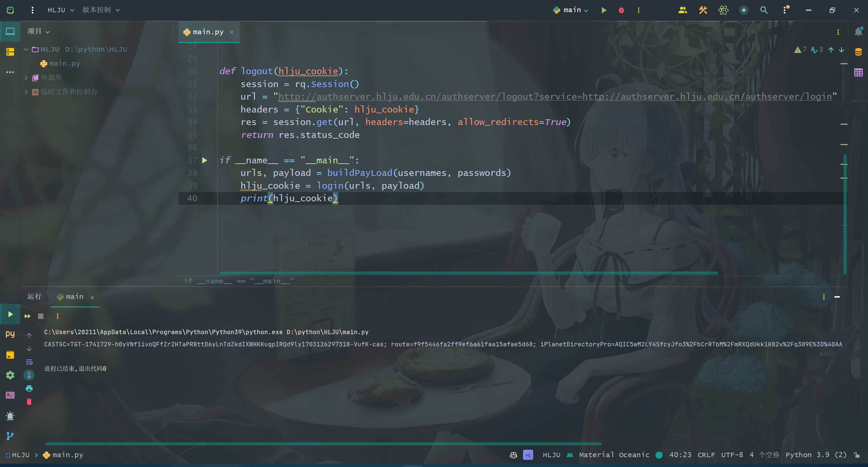This screenshot has height=467, width=868.
Task: Click the if __name__ breadcrumb below the editor
Action: [x=238, y=281]
